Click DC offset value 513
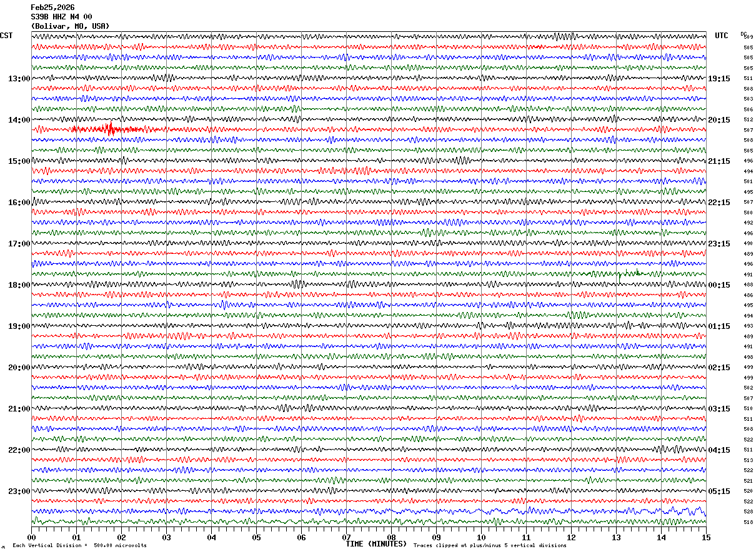The image size is (756, 554). pyautogui.click(x=748, y=460)
